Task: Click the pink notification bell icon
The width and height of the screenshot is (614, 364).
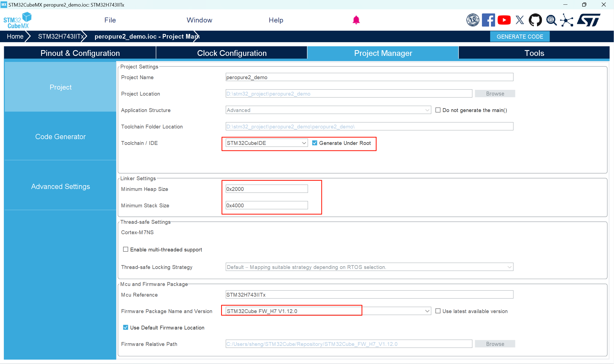Action: (356, 20)
